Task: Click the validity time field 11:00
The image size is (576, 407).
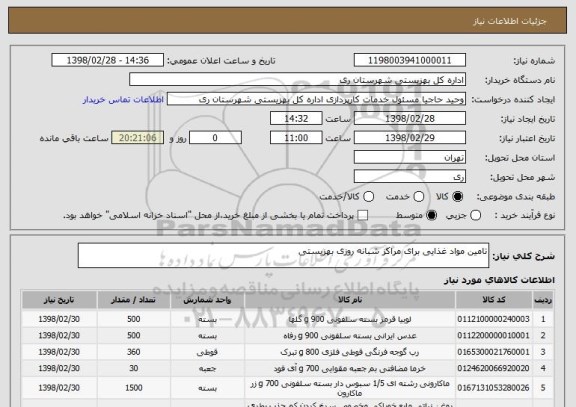Action: [x=296, y=138]
